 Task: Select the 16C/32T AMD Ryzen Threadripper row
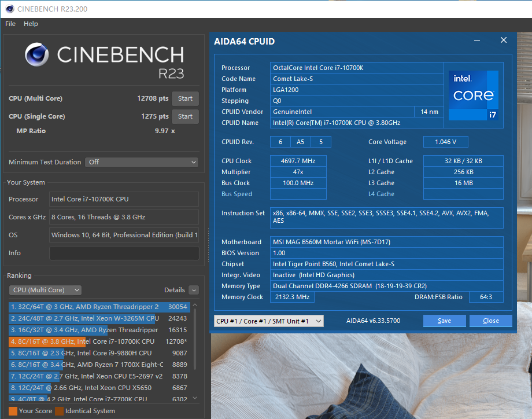pos(99,330)
